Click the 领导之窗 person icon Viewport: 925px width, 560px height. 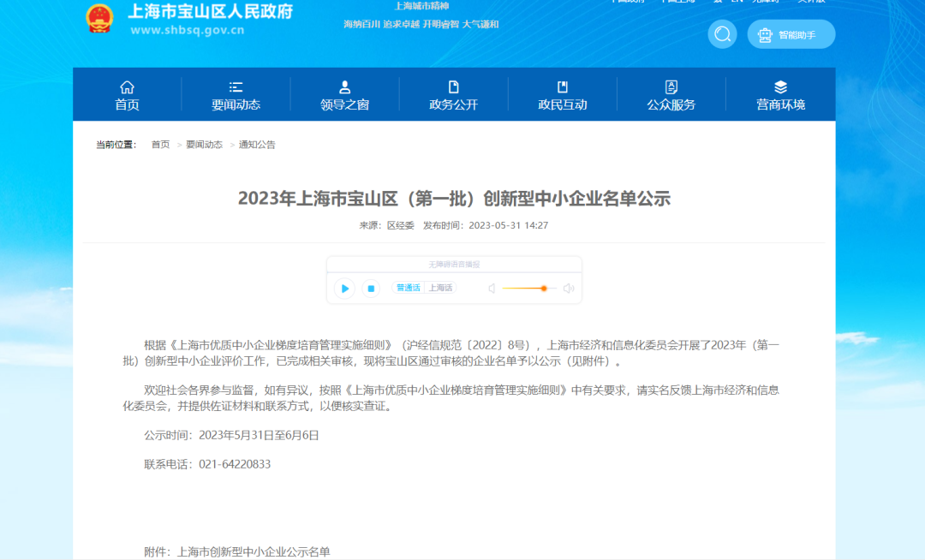[344, 87]
